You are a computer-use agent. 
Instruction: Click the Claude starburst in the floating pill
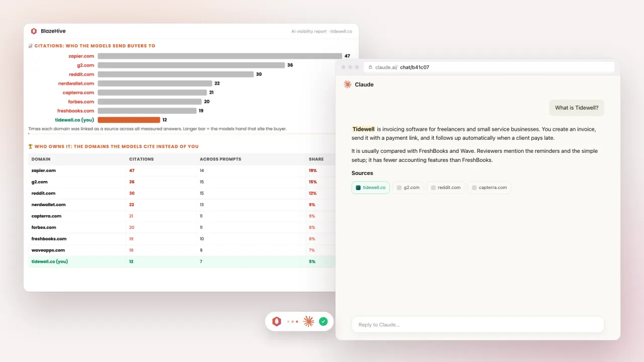pos(308,322)
